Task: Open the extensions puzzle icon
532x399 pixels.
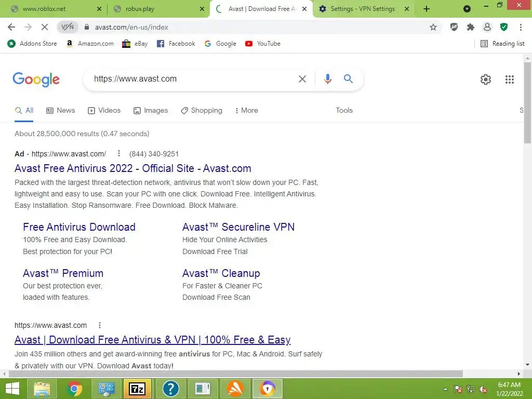Action: pos(470,27)
